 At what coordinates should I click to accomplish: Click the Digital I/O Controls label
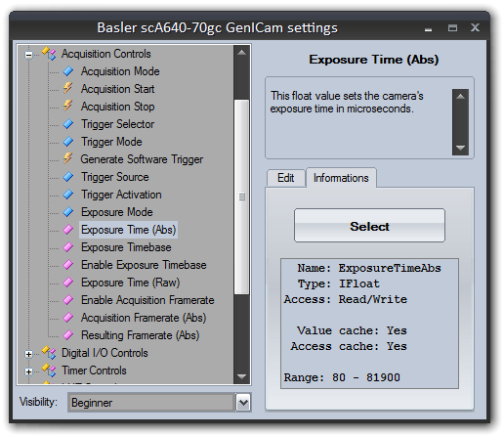tap(105, 353)
